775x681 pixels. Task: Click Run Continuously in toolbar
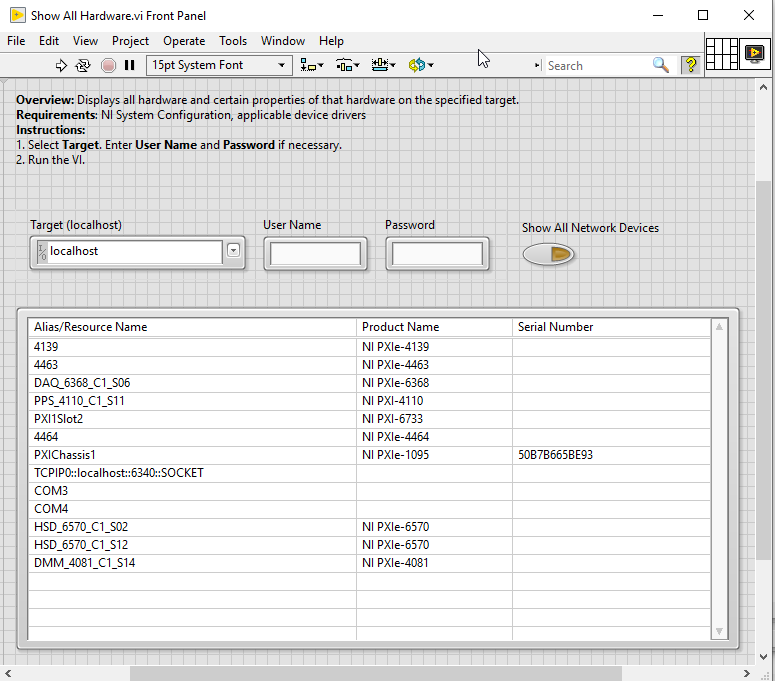[x=83, y=65]
